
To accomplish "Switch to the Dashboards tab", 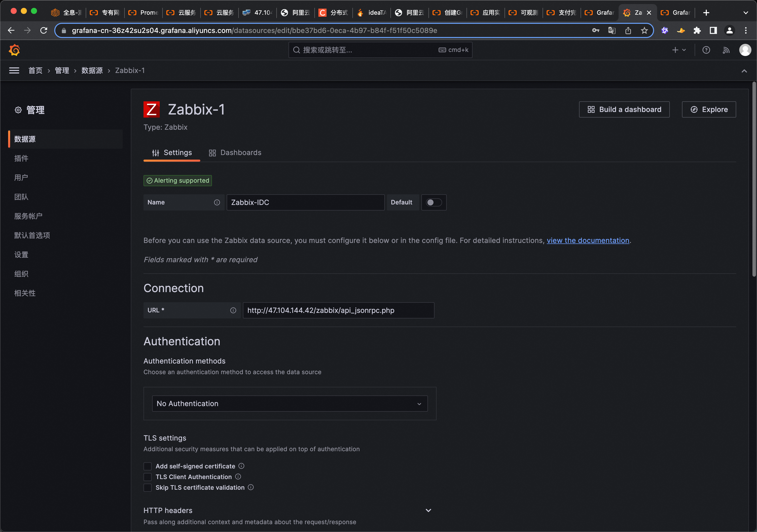I will coord(235,153).
